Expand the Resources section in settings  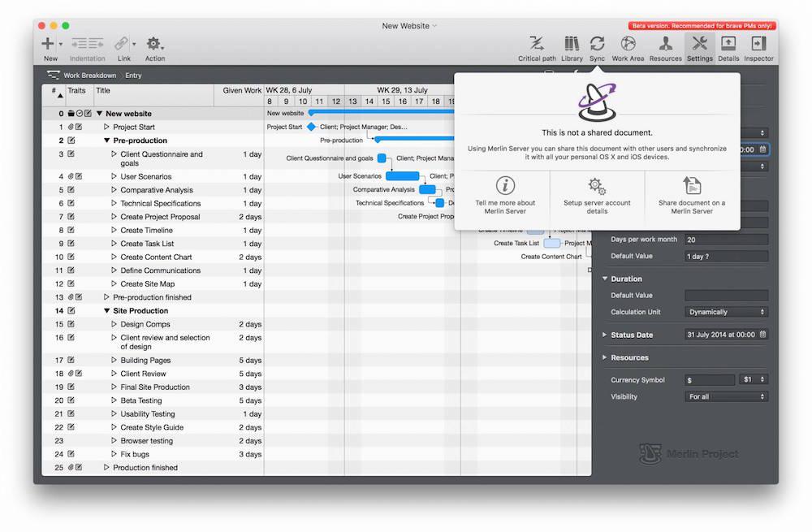604,357
